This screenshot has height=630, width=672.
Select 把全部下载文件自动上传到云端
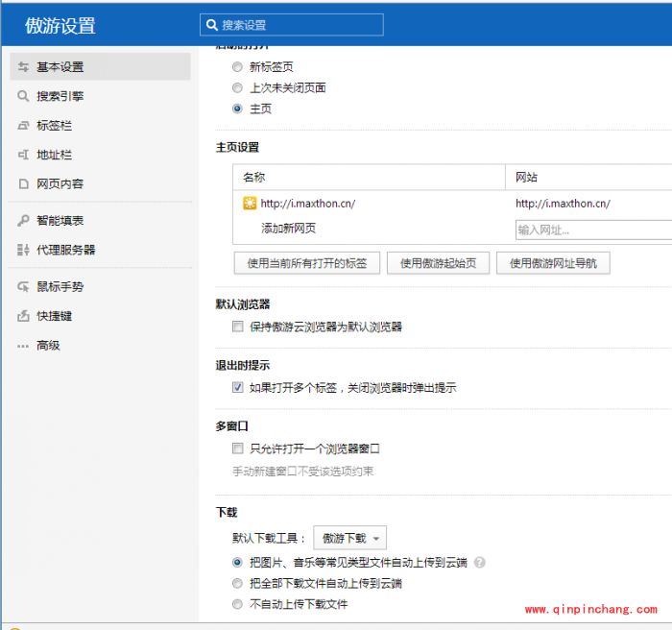237,583
